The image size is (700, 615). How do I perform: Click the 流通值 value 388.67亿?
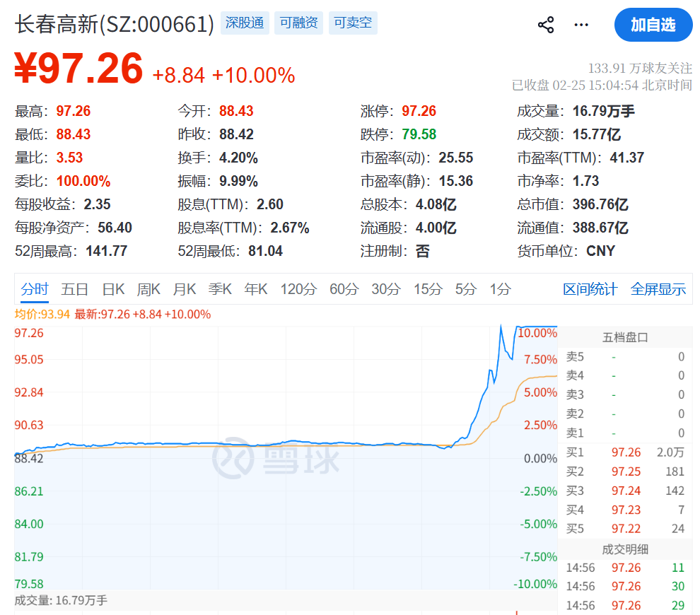[600, 228]
